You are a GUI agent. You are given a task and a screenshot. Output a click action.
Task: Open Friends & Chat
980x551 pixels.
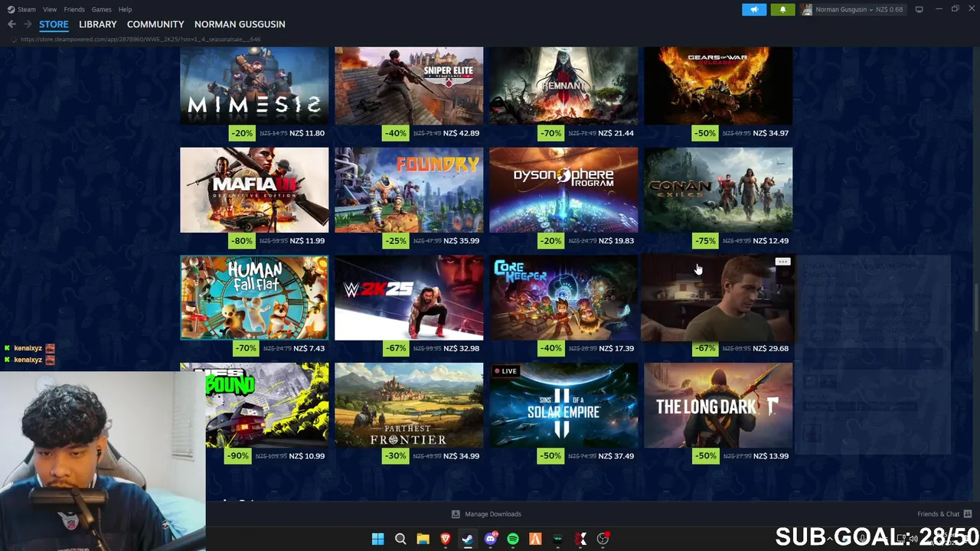pos(945,514)
